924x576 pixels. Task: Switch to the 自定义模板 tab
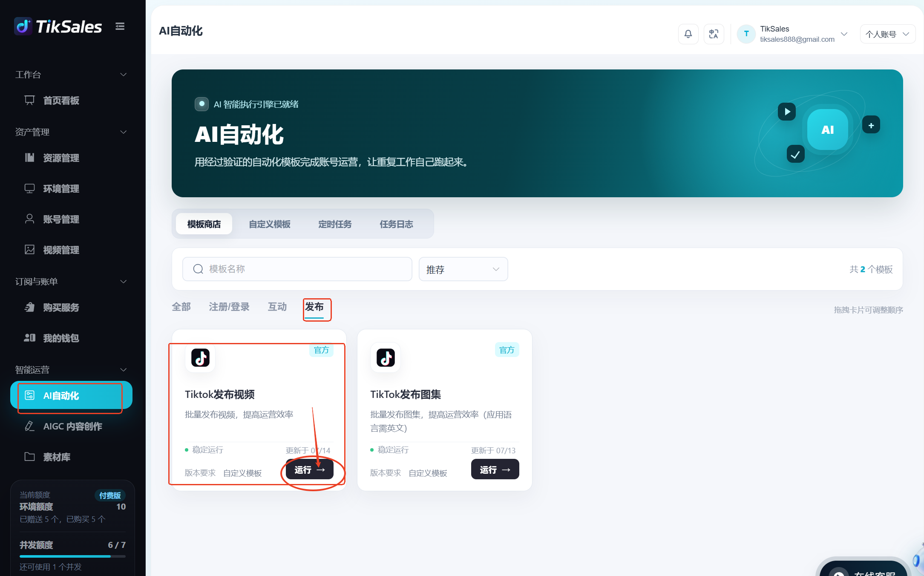[x=270, y=224]
